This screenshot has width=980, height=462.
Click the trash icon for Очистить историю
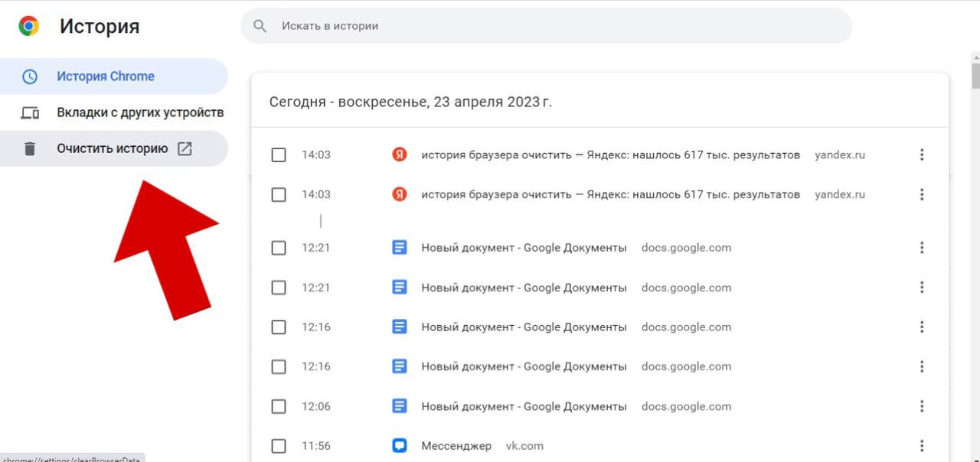[x=30, y=149]
